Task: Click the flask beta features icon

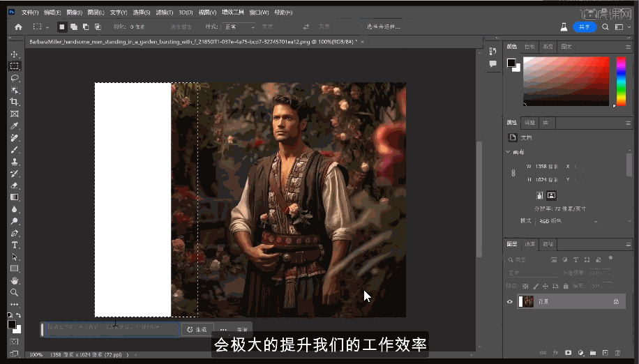Action: point(564,27)
